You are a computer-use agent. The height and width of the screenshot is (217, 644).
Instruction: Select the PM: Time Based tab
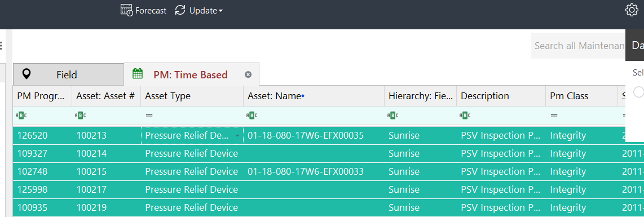pyautogui.click(x=191, y=74)
